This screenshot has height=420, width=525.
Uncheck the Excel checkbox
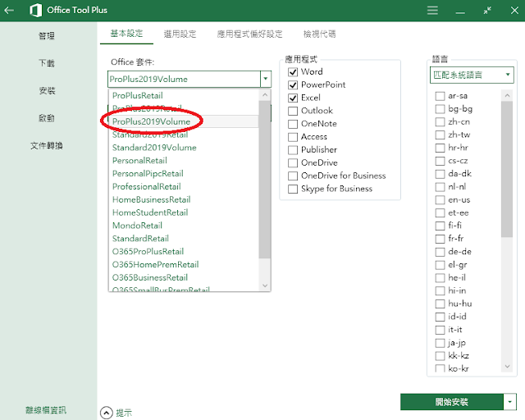293,98
